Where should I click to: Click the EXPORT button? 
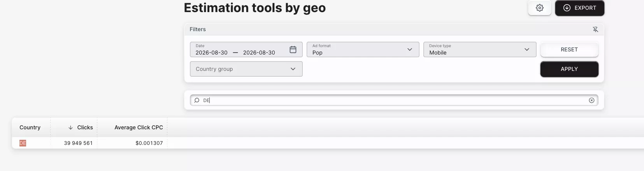[579, 8]
